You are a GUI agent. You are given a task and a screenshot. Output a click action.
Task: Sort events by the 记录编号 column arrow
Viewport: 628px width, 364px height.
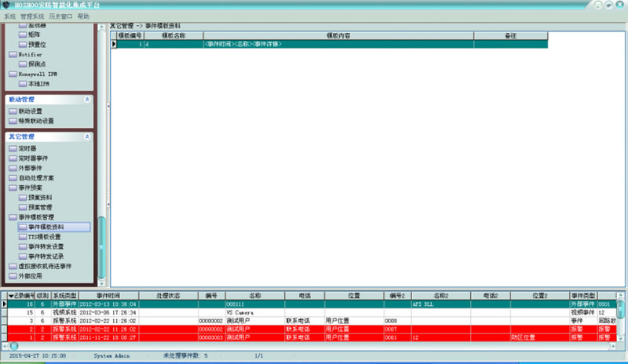(12, 295)
